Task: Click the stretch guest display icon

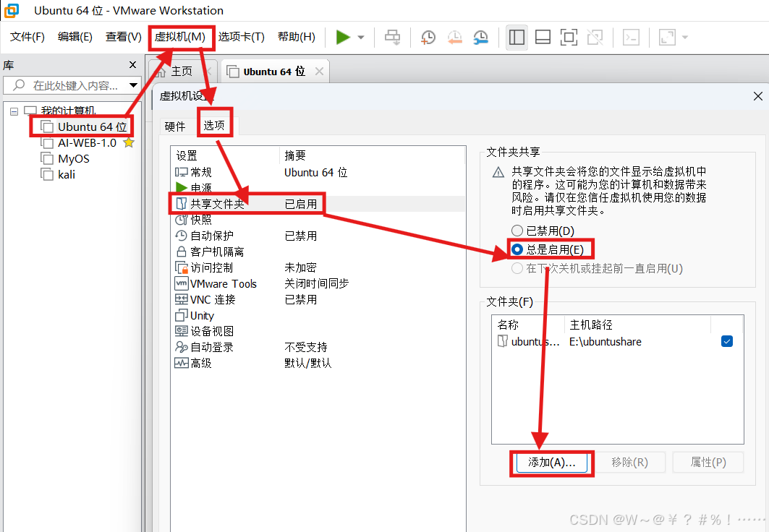Action: [667, 38]
